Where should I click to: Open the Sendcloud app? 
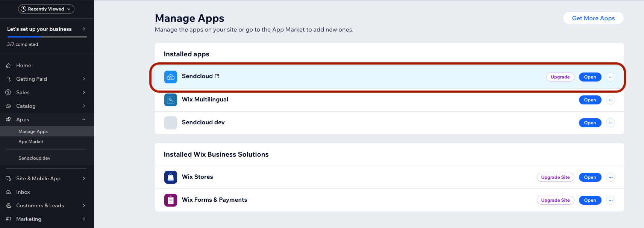tap(590, 77)
